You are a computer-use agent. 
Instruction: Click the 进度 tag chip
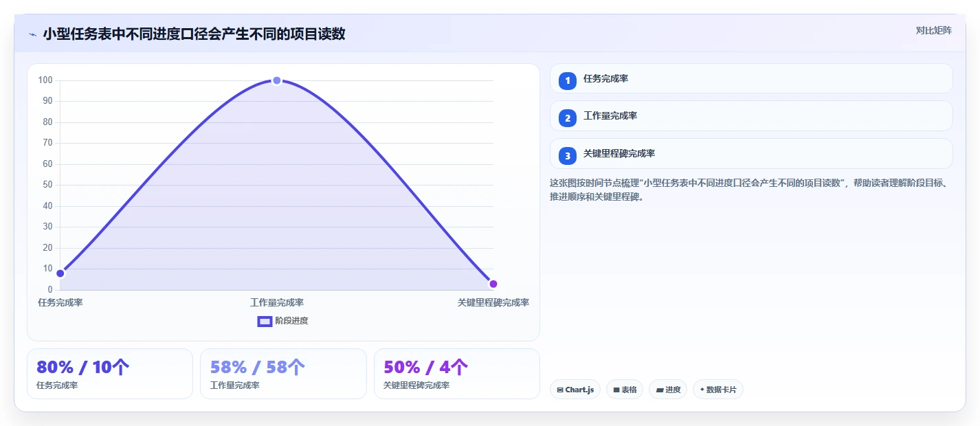(668, 390)
